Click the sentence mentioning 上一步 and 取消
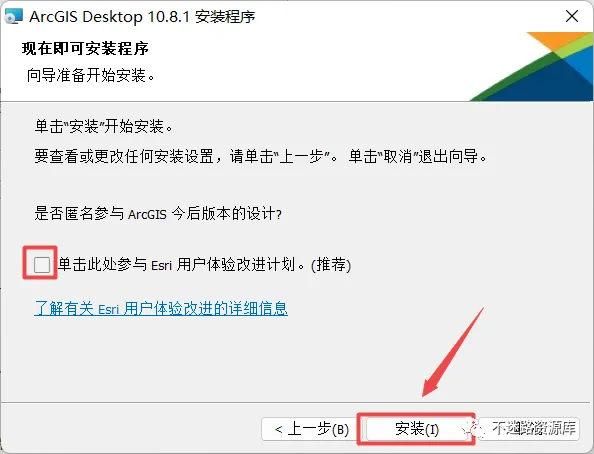The image size is (594, 454). [261, 156]
